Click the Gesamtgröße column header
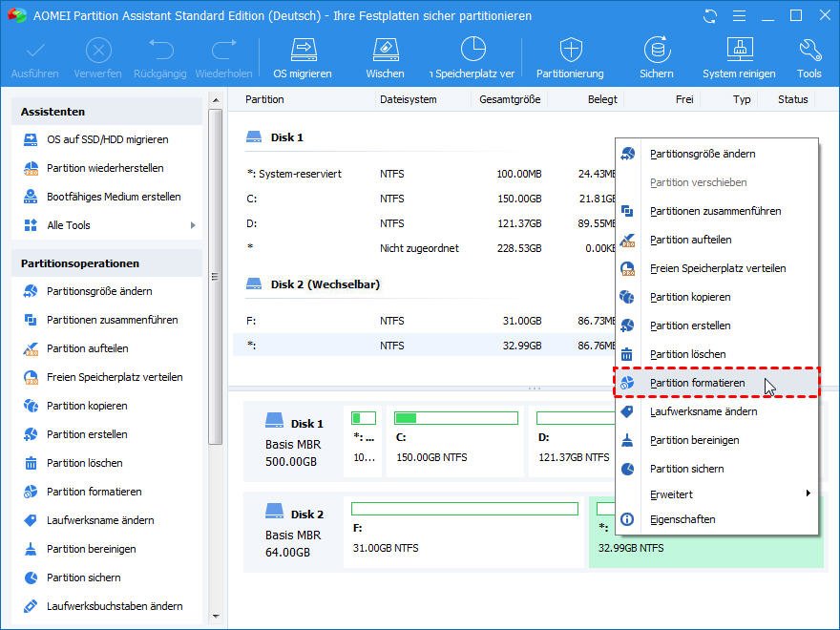 [x=510, y=99]
